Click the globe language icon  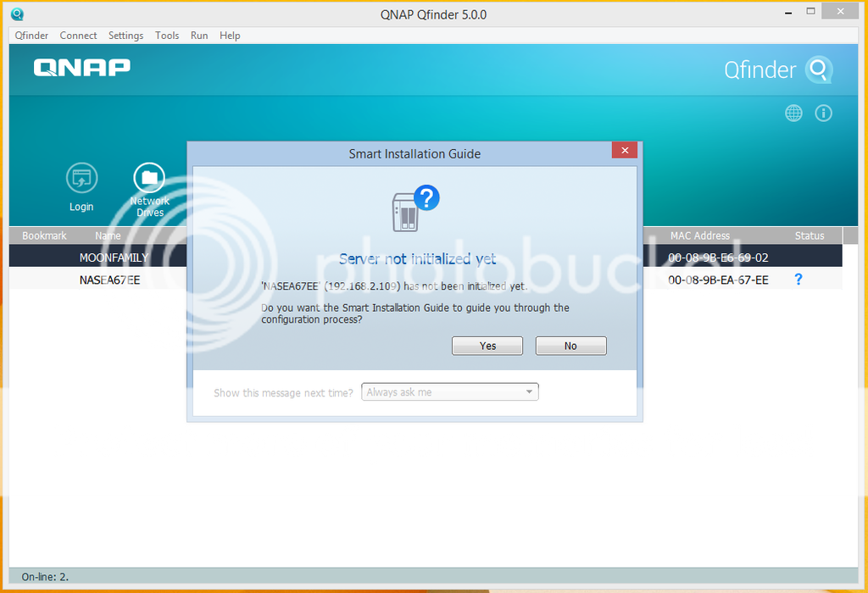click(793, 114)
